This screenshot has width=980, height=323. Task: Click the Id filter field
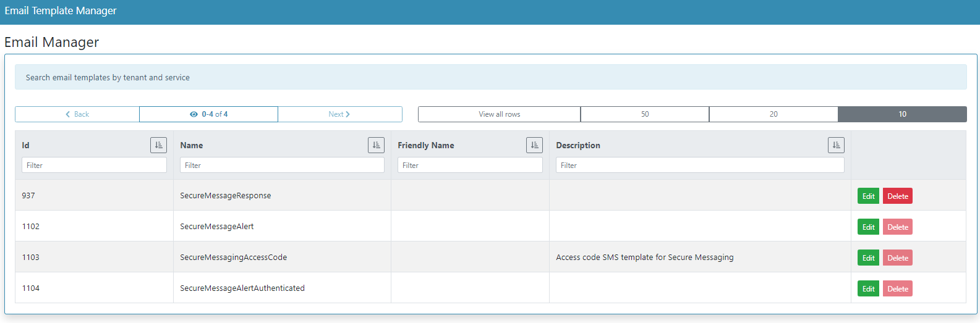[94, 166]
